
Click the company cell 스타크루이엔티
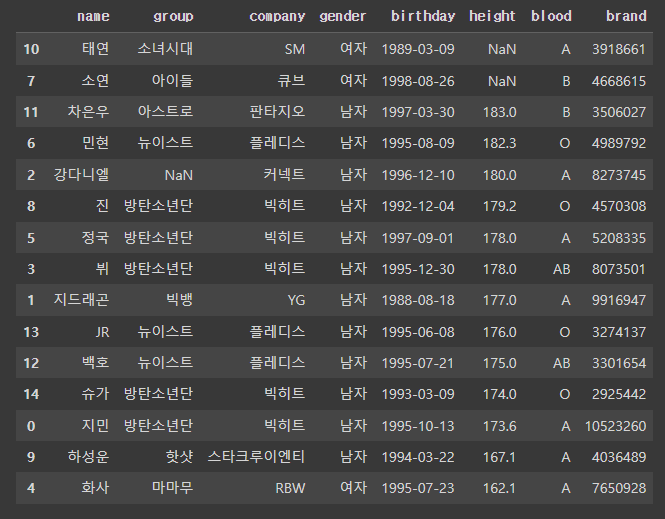tap(256, 457)
